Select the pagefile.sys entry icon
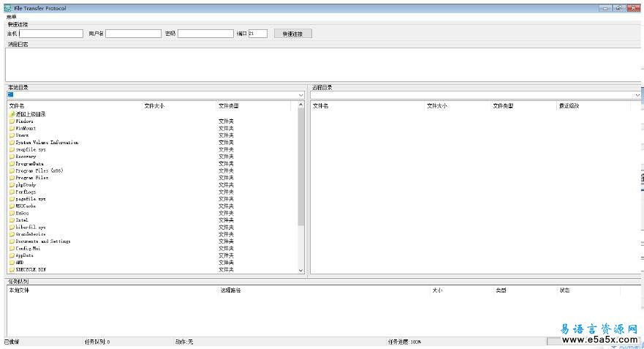 12,199
